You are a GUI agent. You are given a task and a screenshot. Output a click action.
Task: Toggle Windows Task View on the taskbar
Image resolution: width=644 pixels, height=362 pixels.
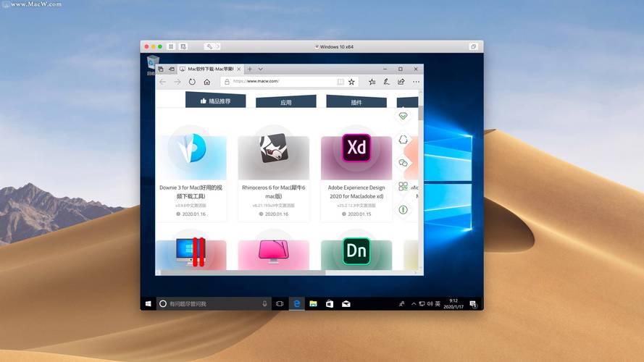(280, 304)
